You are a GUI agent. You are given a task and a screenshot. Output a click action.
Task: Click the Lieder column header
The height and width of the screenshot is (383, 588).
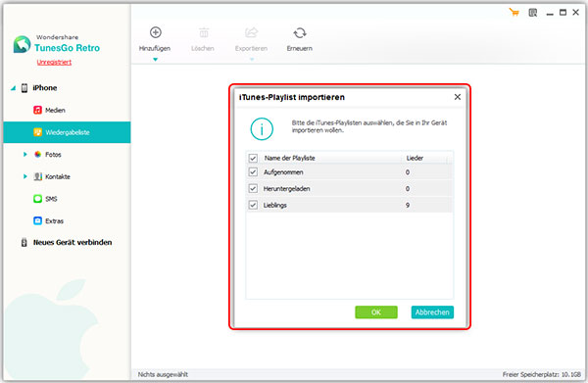415,158
